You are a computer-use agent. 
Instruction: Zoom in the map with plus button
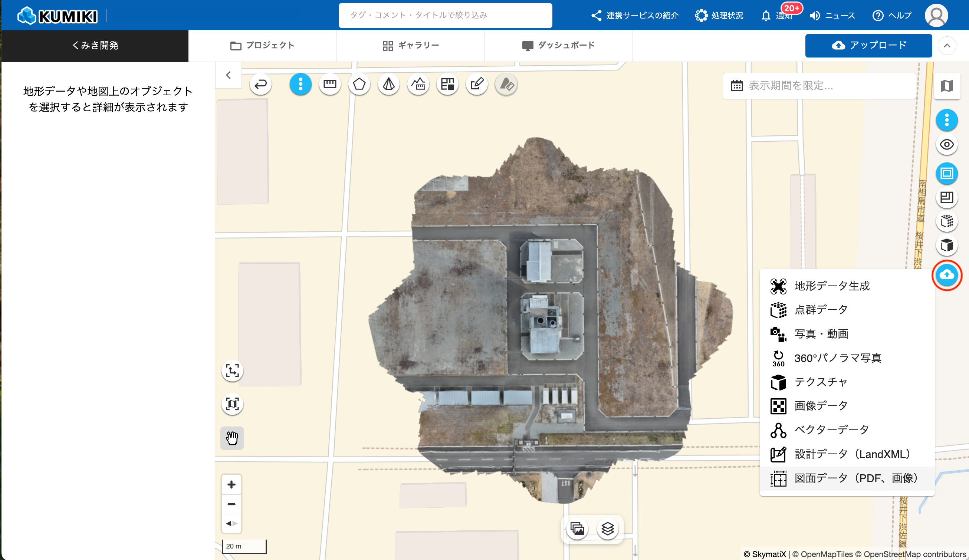(231, 484)
